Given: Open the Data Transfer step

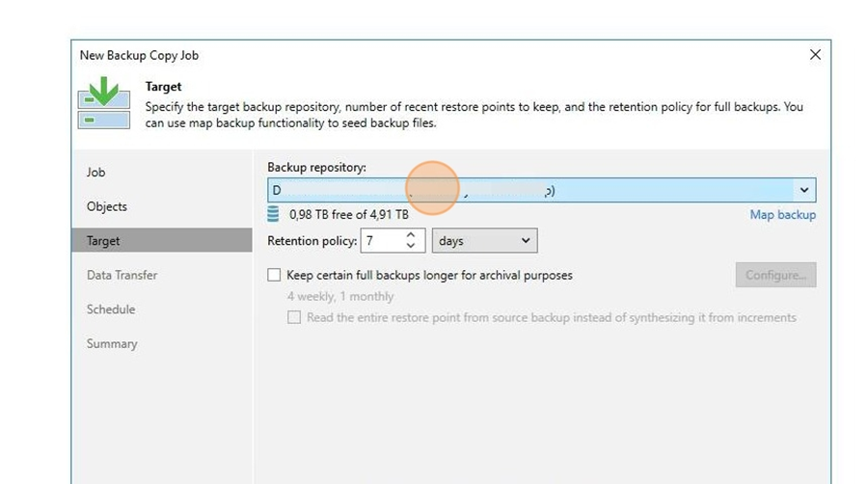Looking at the screenshot, I should click(x=122, y=275).
